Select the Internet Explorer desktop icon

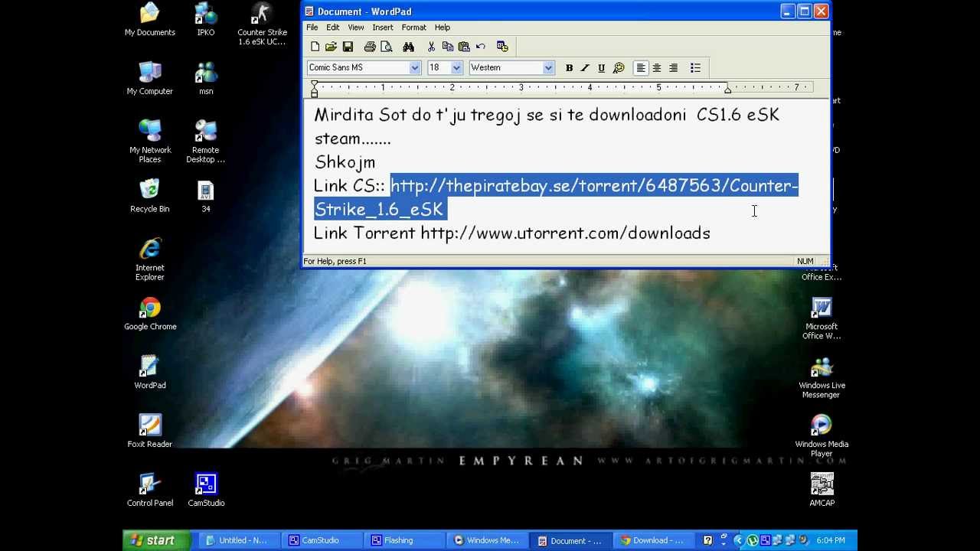click(x=150, y=260)
